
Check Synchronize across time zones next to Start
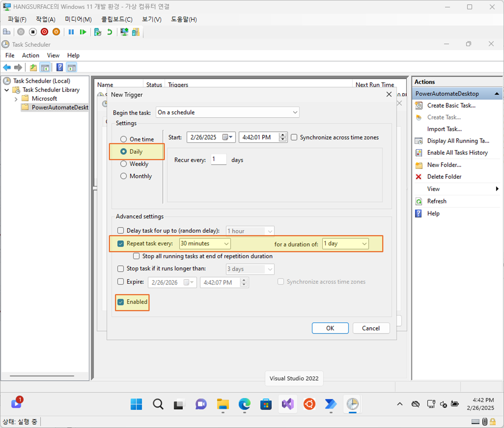pyautogui.click(x=294, y=137)
